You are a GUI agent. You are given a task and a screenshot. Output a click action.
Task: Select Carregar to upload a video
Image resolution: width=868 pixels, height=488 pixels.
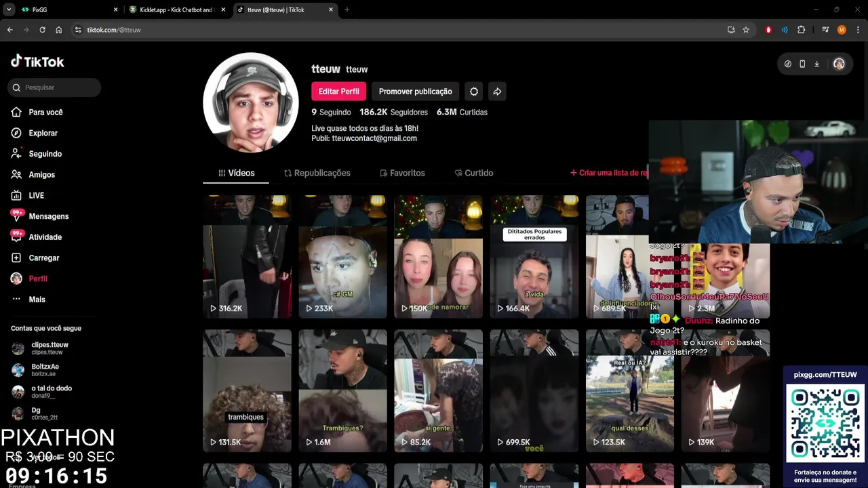[35, 258]
